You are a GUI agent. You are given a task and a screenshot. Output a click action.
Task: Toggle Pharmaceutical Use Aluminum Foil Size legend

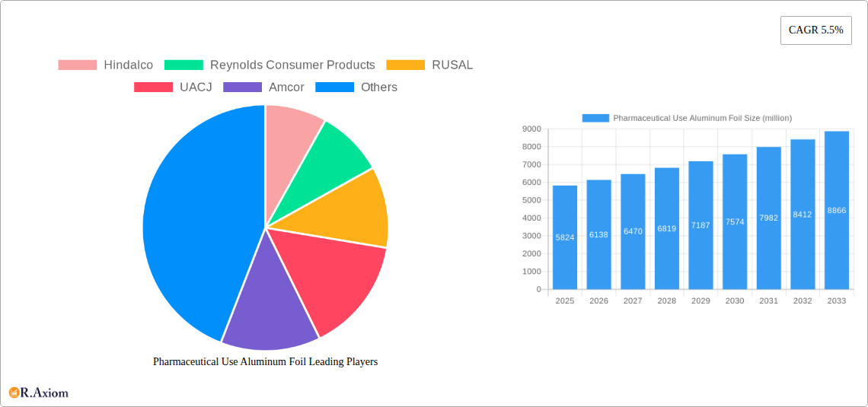[687, 118]
